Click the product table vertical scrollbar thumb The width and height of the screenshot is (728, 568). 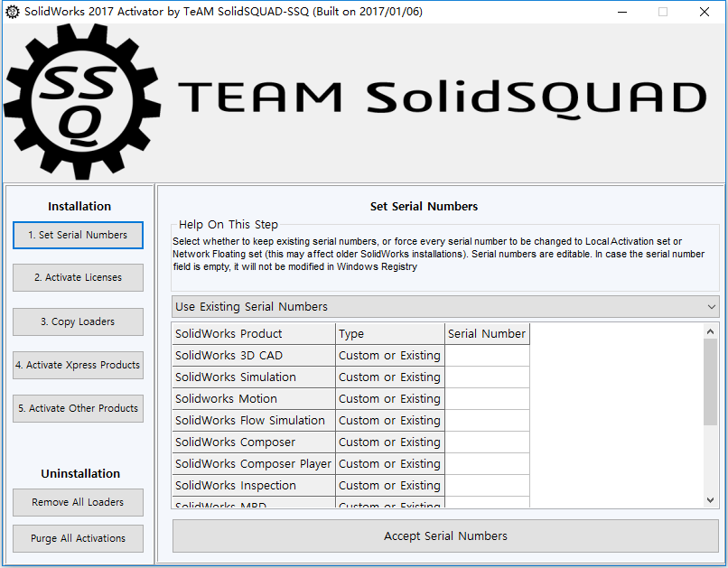click(710, 382)
